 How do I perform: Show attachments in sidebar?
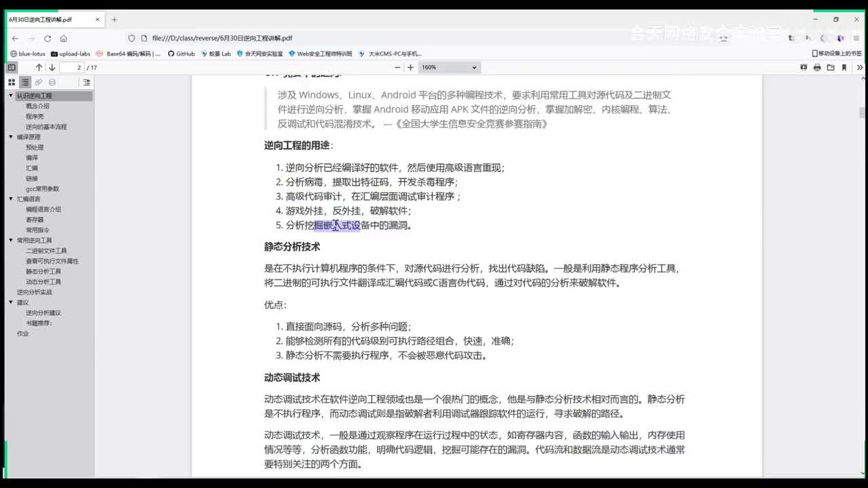tap(39, 82)
